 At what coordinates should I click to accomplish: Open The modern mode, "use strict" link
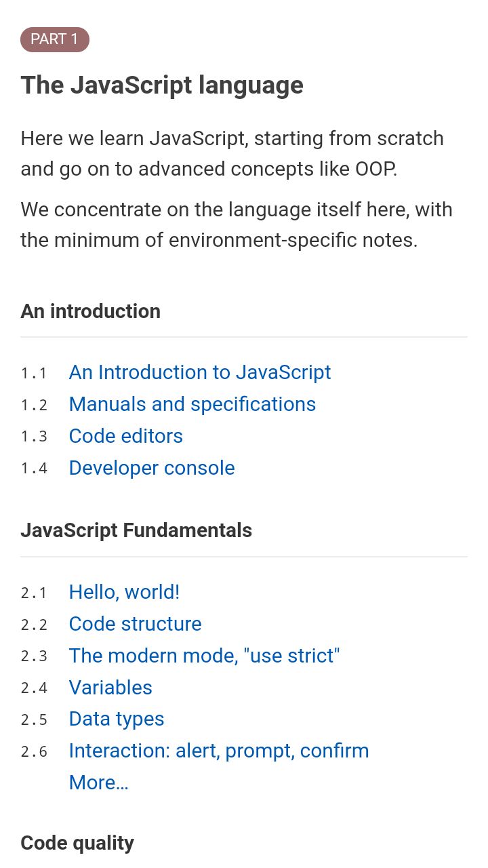(204, 656)
